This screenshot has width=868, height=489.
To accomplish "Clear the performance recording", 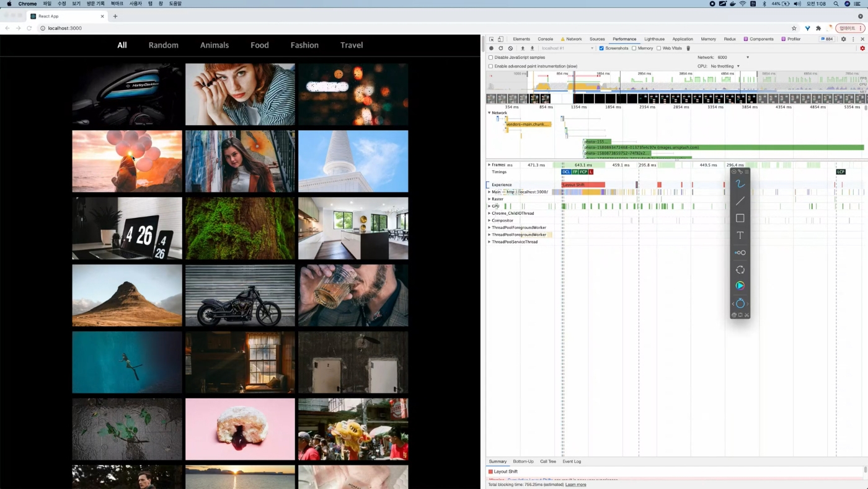I will [x=510, y=48].
